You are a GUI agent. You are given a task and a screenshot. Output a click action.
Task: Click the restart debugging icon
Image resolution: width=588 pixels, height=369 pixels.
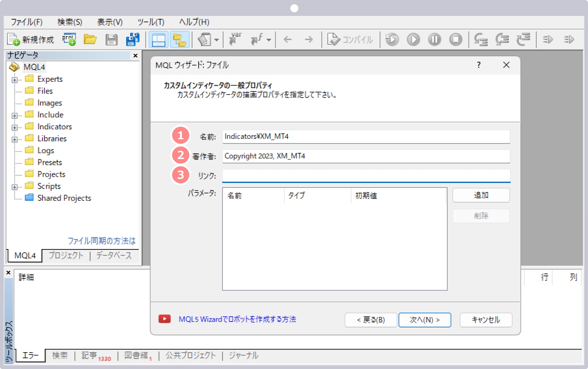click(392, 39)
